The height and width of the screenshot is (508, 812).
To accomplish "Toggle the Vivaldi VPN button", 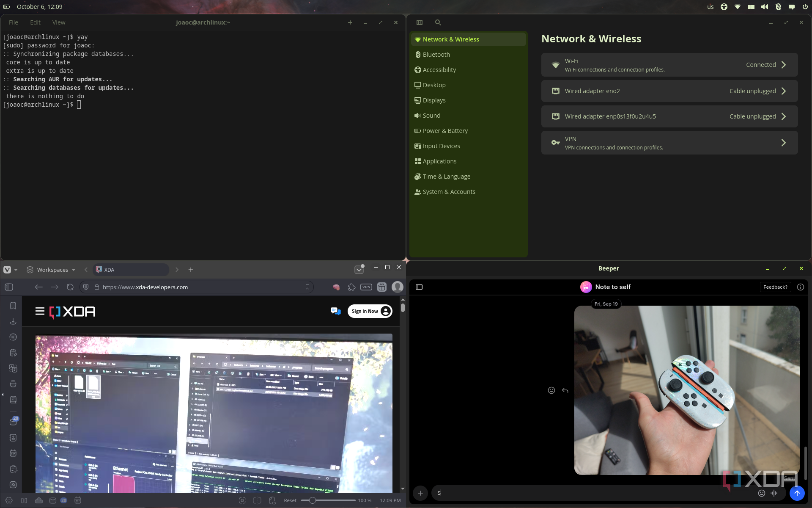I will (x=366, y=287).
